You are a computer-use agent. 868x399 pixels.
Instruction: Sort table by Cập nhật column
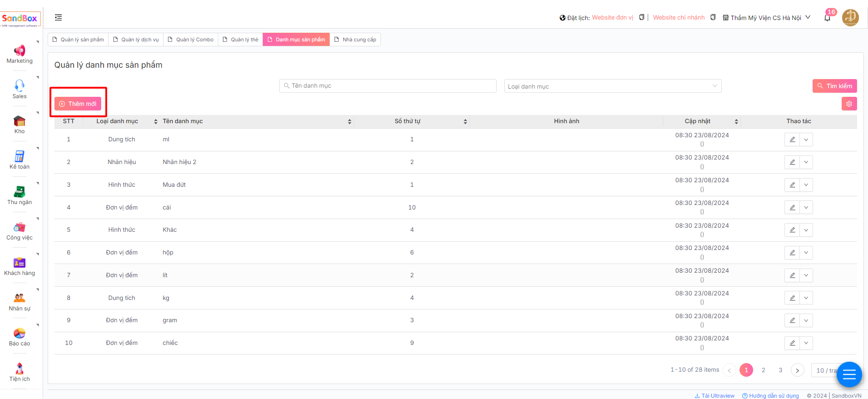[x=736, y=121]
